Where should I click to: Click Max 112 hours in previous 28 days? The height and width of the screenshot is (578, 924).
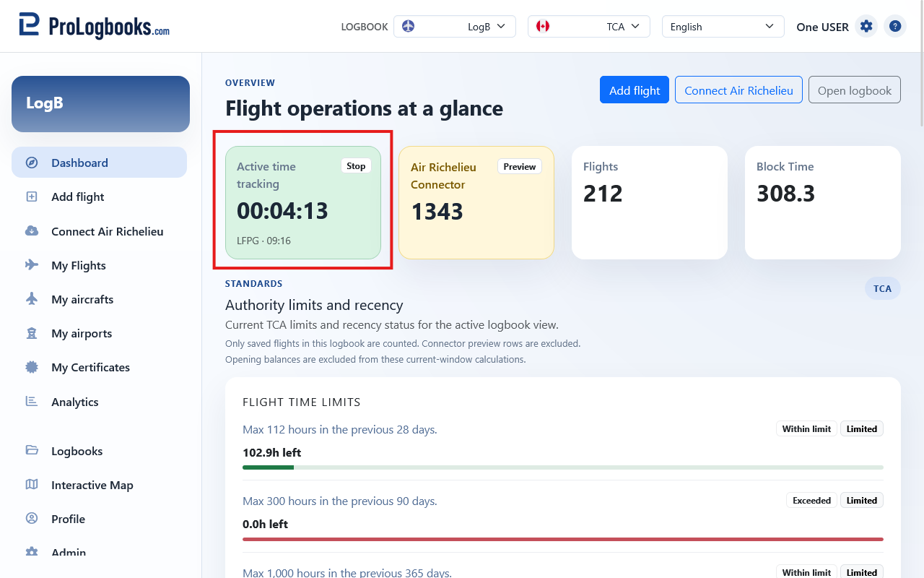tap(339, 429)
